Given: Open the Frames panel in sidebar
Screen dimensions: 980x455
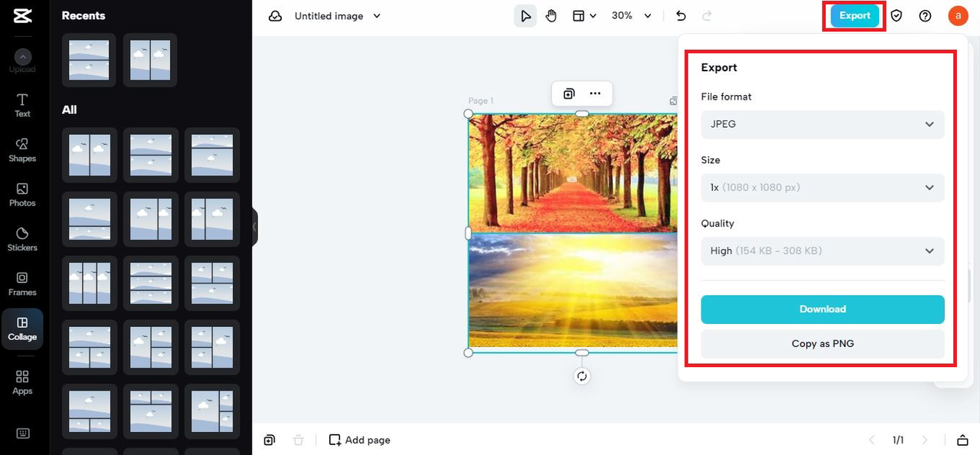Looking at the screenshot, I should tap(22, 283).
